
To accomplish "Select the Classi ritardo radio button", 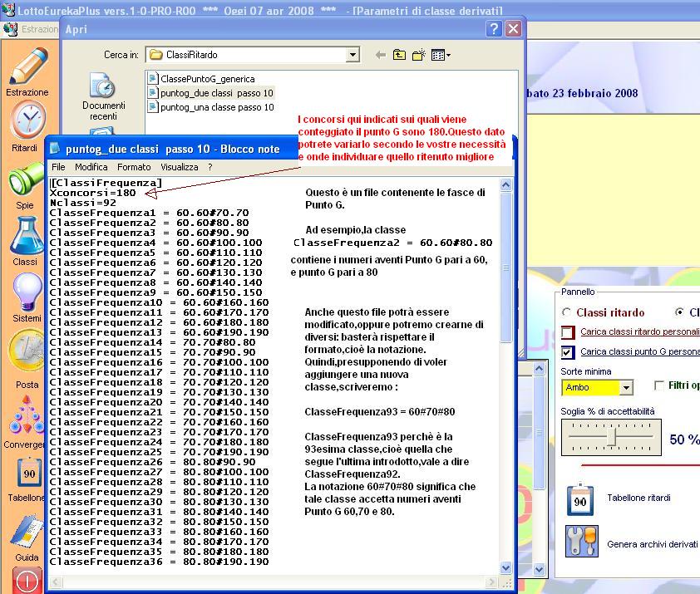I will pos(566,312).
